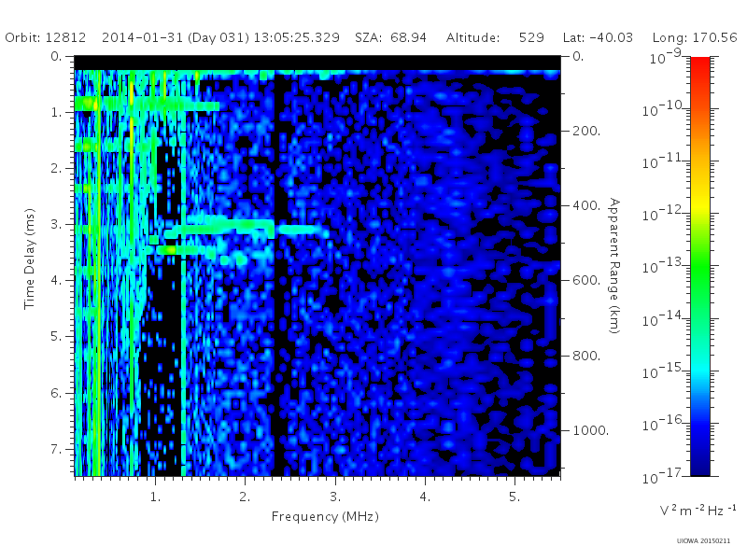Click the 'UIOWA 20150211' credit text
Screen dimensions: 747x560
(703, 541)
